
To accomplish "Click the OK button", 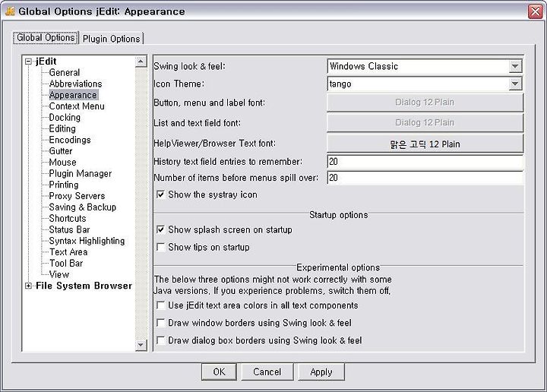I will pos(219,371).
